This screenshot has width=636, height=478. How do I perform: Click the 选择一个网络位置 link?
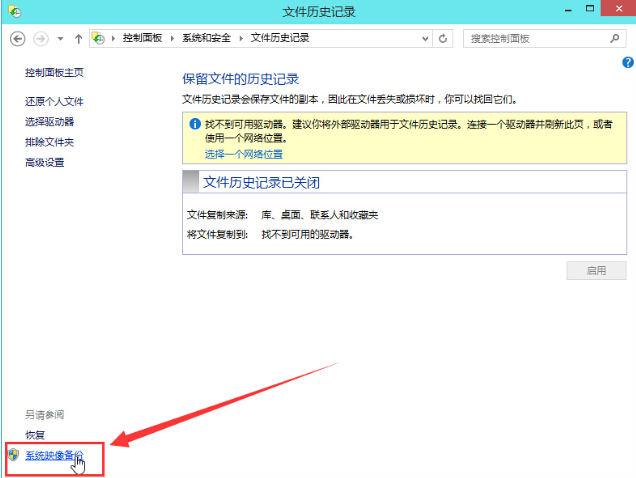(x=244, y=154)
